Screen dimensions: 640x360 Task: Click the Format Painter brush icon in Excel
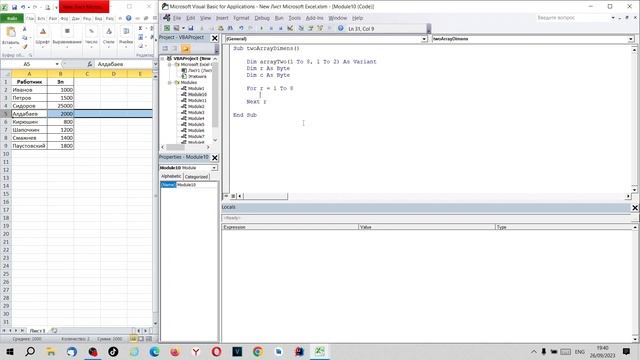point(24,46)
